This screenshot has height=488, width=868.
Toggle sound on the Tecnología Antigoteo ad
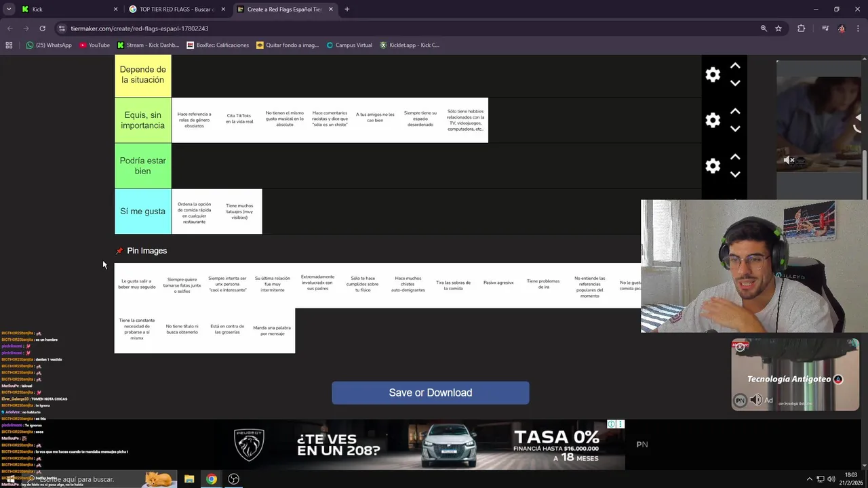[x=756, y=400]
